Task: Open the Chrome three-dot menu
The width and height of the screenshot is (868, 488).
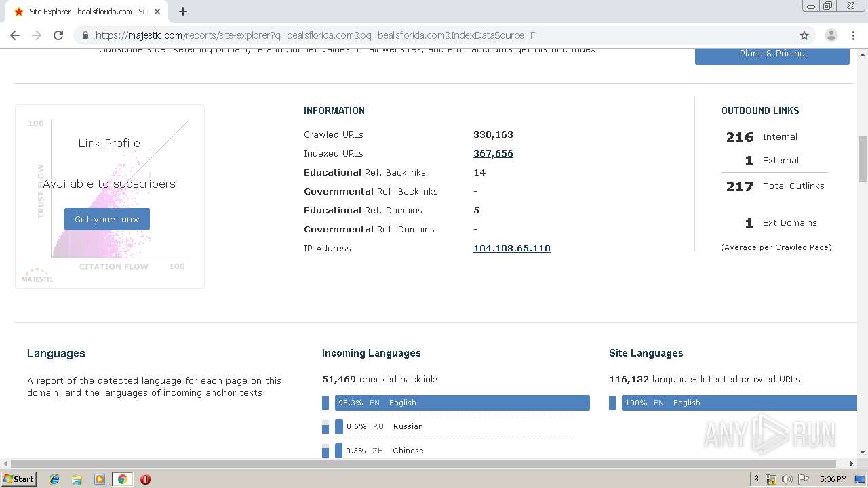Action: 854,35
